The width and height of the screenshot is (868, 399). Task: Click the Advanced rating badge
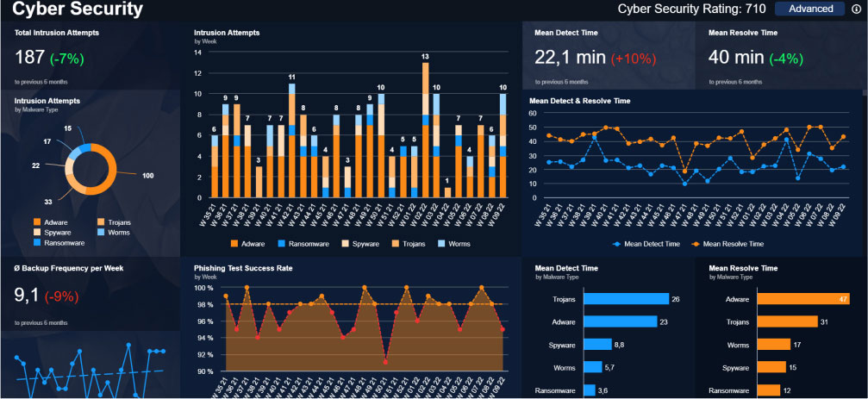(x=810, y=9)
